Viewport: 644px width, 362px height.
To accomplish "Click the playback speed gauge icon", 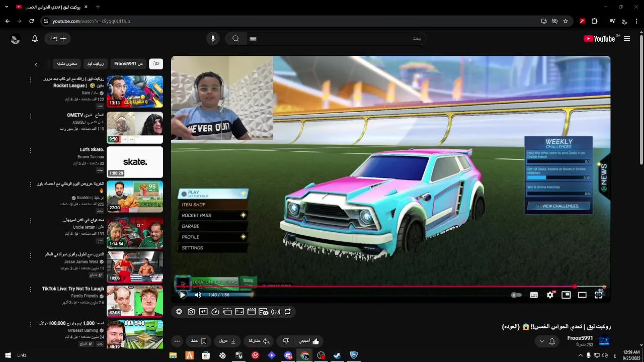I will 215,312.
